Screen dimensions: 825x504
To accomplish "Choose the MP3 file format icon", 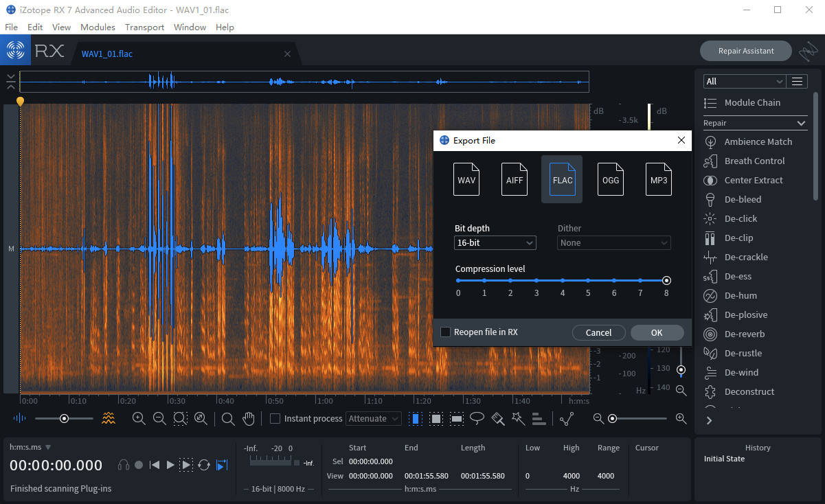I will (658, 179).
